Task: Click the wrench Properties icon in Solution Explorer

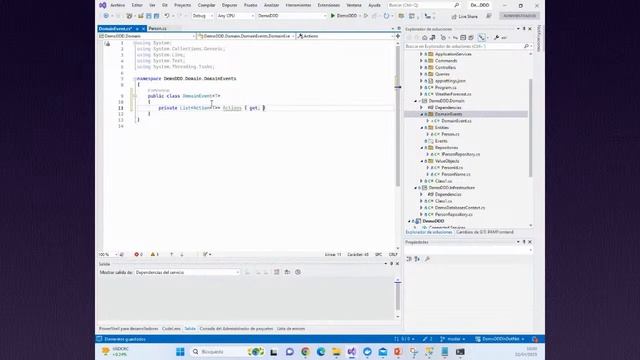Action: tap(496, 38)
